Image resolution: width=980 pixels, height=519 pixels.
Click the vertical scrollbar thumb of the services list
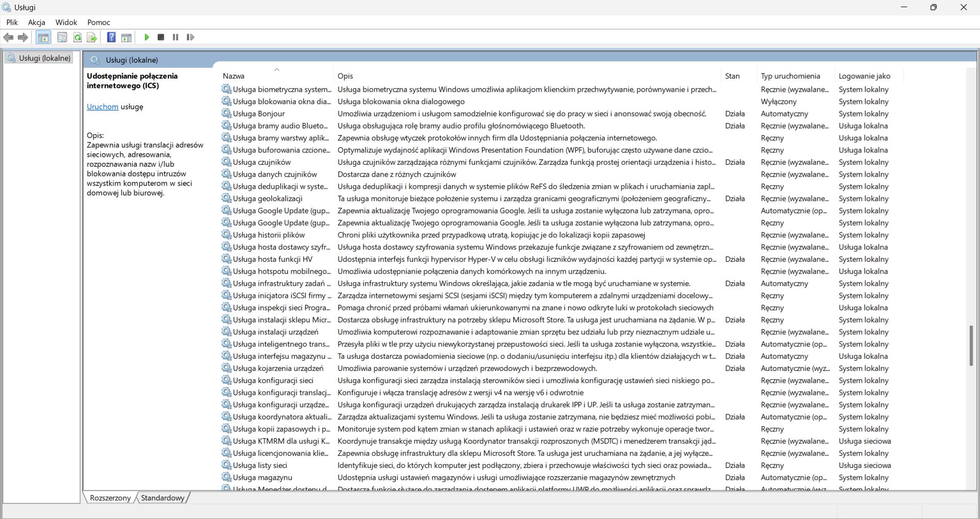[971, 345]
